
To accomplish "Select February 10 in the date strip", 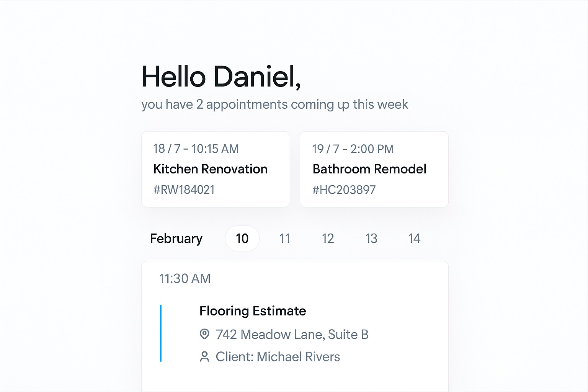I will click(x=242, y=238).
